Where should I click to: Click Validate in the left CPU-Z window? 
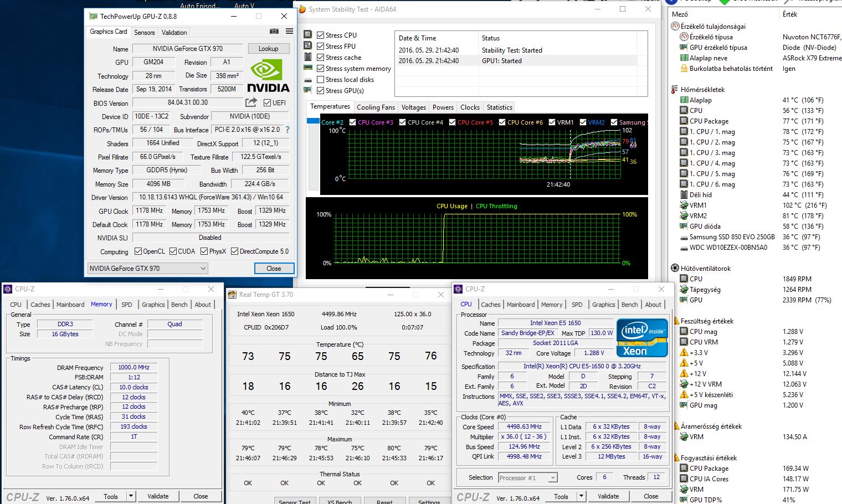(x=158, y=496)
